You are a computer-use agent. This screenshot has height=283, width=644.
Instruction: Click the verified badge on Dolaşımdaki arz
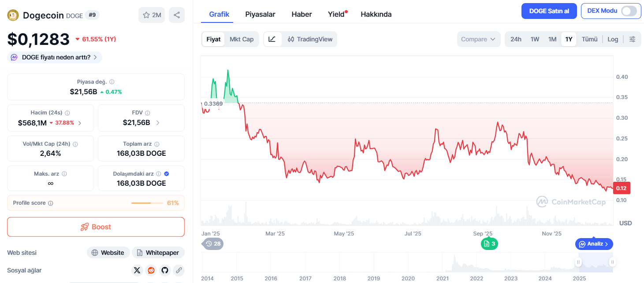[x=166, y=174]
